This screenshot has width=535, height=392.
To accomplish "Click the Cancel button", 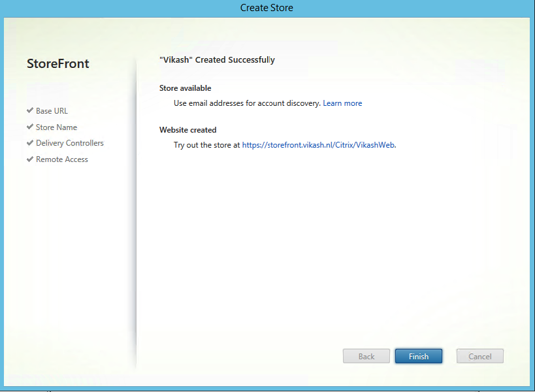I will pos(479,356).
